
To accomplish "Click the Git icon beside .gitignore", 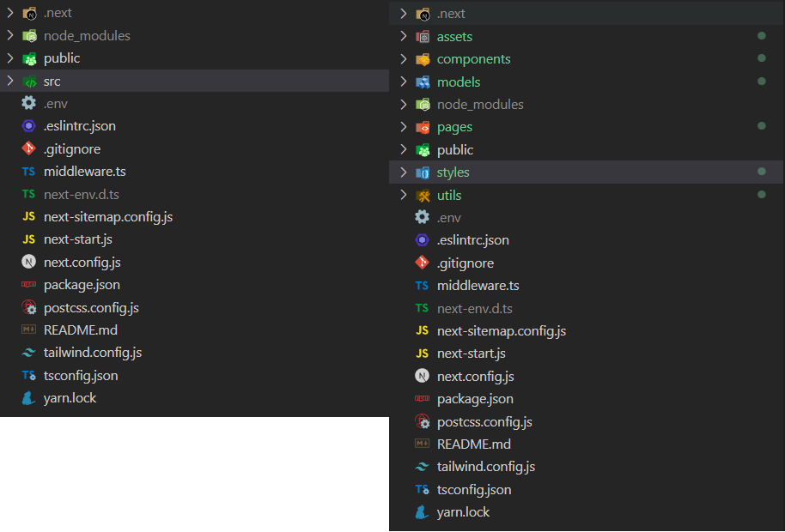I will (27, 148).
